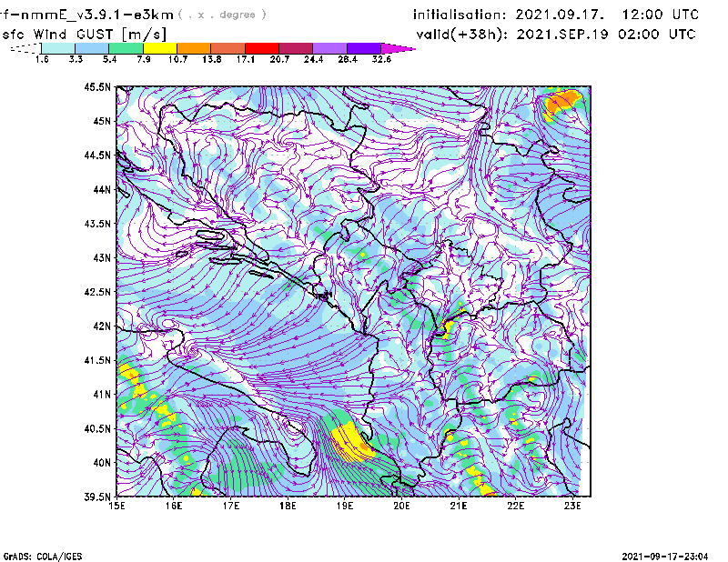728x562 pixels.
Task: Click the valid time '2021.SEP.19 02:00 UTC'
Action: click(606, 35)
